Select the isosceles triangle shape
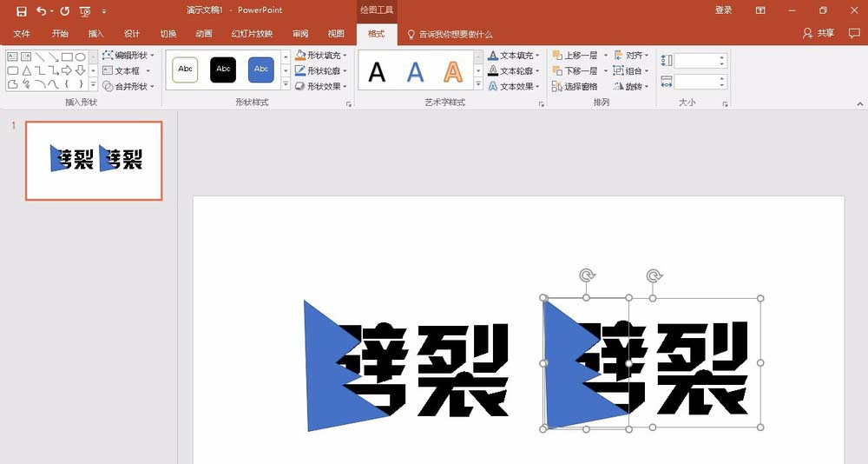Image resolution: width=868 pixels, height=464 pixels. point(26,70)
